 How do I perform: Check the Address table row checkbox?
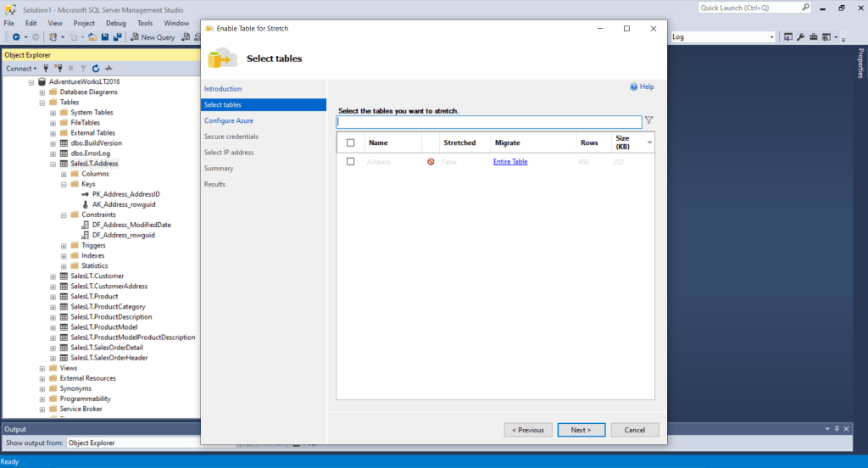[351, 162]
